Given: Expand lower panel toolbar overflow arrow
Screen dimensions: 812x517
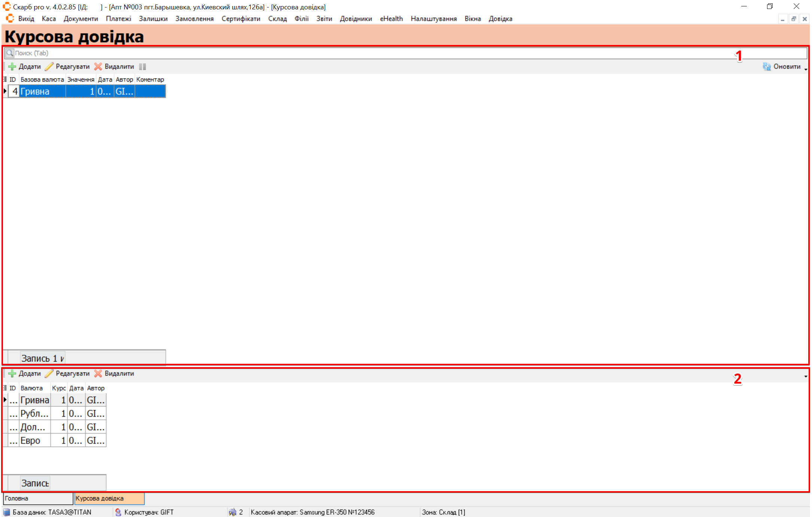Looking at the screenshot, I should [x=806, y=376].
